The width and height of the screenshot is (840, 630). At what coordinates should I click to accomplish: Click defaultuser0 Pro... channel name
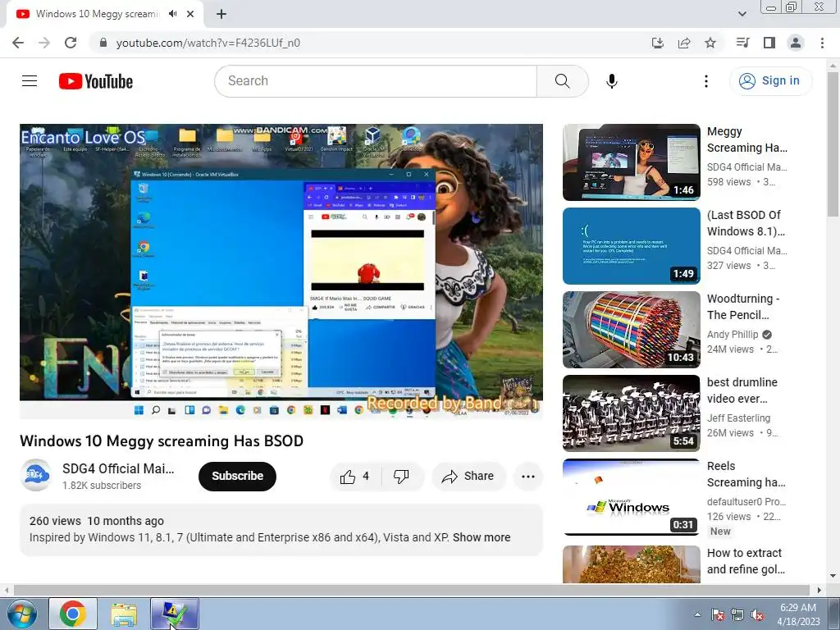click(746, 501)
